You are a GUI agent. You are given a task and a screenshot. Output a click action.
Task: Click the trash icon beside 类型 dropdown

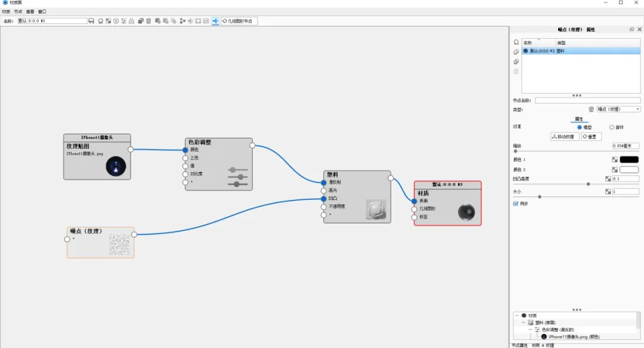tap(591, 109)
